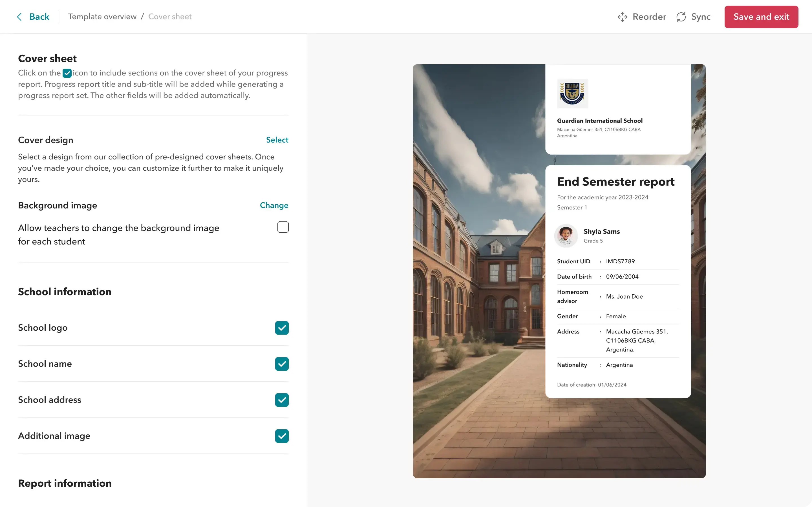The width and height of the screenshot is (812, 507).
Task: Click Change background image link
Action: (x=274, y=205)
